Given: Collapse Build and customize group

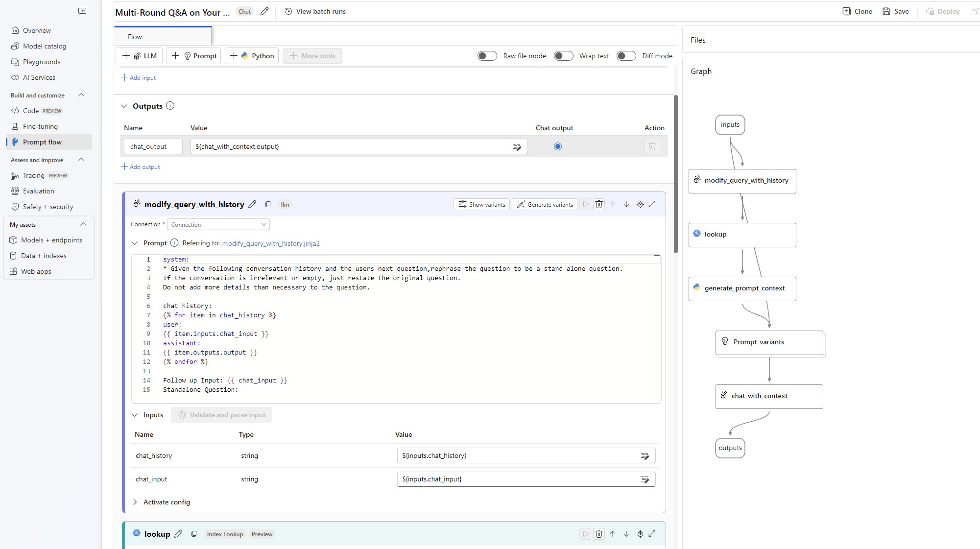Looking at the screenshot, I should pyautogui.click(x=81, y=95).
